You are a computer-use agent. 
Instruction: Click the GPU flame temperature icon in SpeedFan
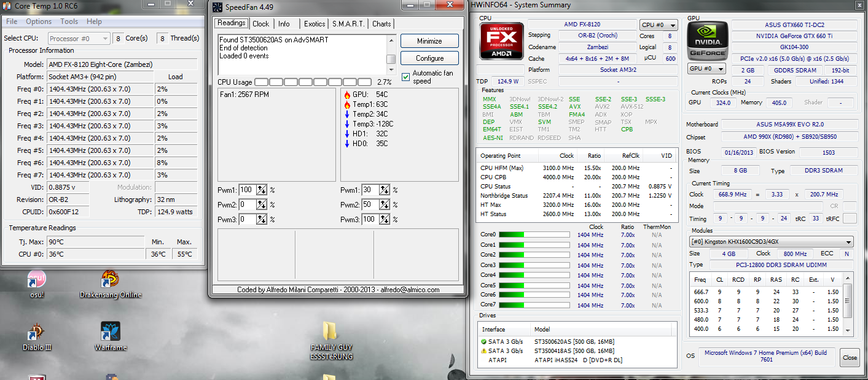point(347,95)
